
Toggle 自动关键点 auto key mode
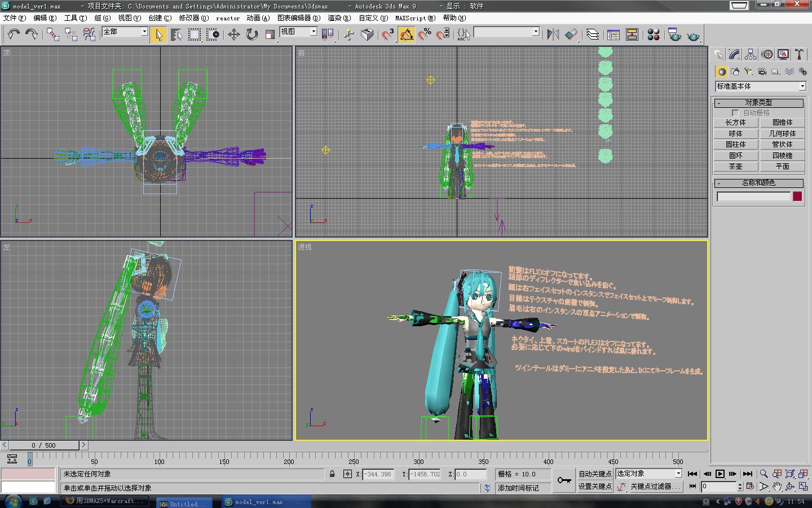click(x=595, y=474)
